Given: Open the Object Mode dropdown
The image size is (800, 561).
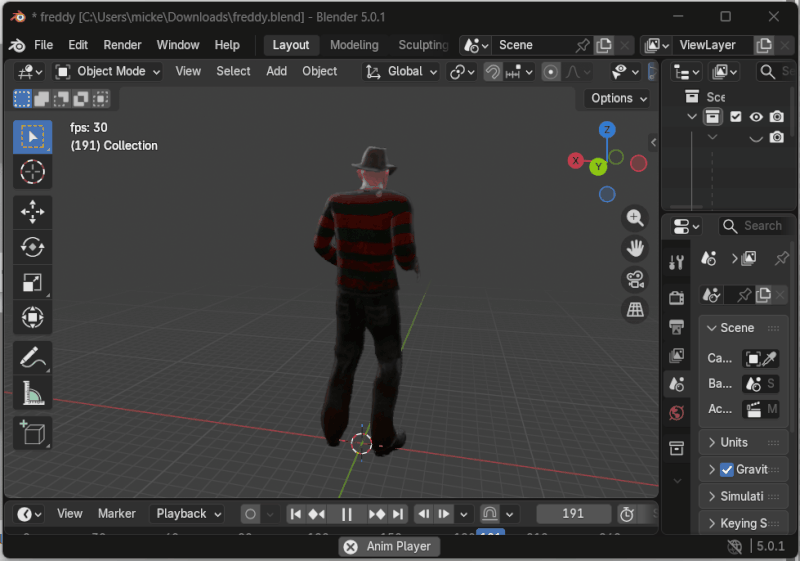Looking at the screenshot, I should [x=107, y=71].
